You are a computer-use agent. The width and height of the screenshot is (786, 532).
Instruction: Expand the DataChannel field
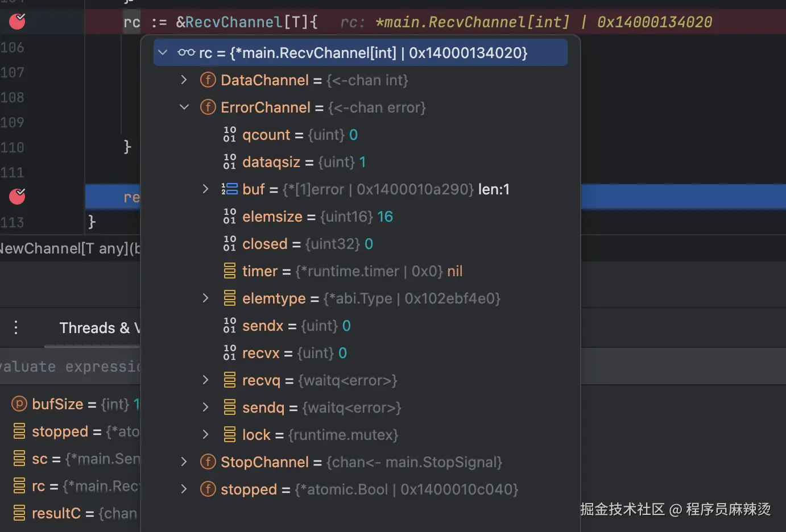(184, 80)
